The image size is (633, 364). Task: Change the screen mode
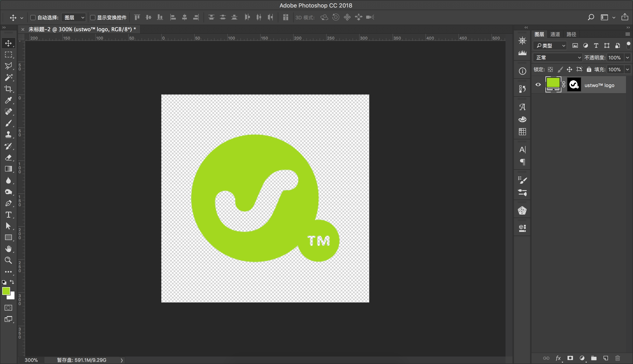pyautogui.click(x=8, y=319)
